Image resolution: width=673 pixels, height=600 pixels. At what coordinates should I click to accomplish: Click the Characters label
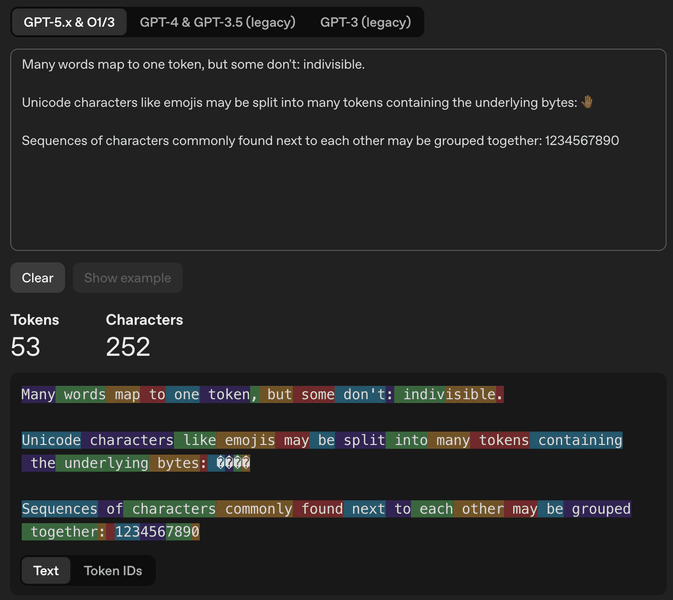click(x=144, y=320)
